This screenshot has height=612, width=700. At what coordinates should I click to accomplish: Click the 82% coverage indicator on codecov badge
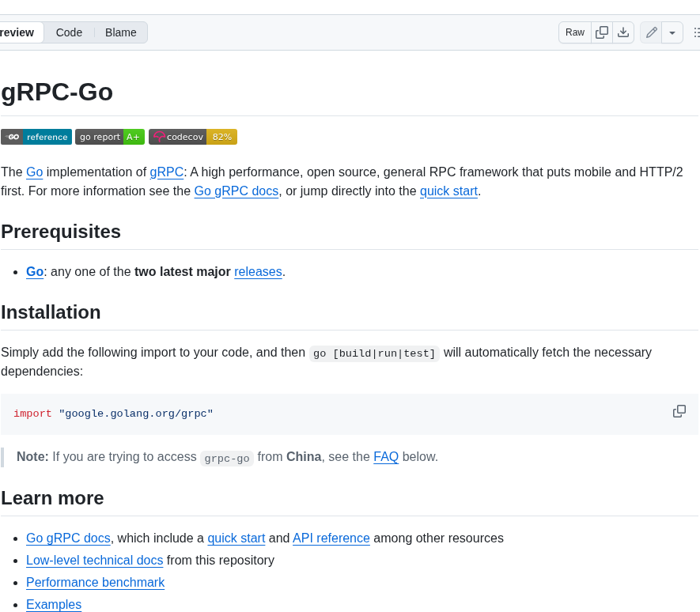coord(221,136)
